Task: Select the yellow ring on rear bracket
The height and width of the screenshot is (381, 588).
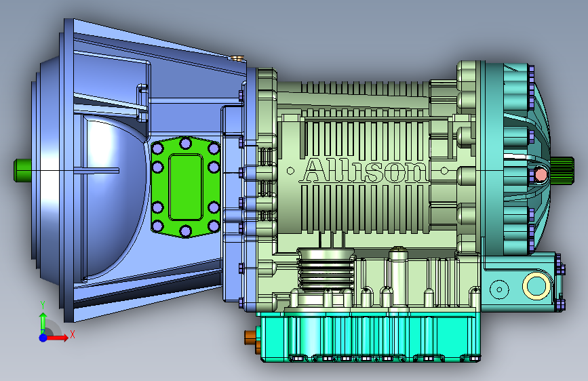Action: pos(536,286)
